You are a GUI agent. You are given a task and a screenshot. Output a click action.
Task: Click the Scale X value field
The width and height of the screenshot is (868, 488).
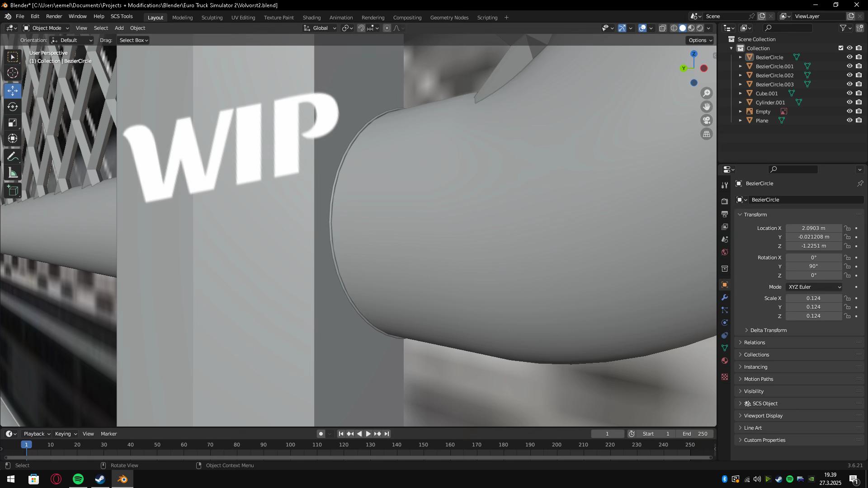coord(813,298)
